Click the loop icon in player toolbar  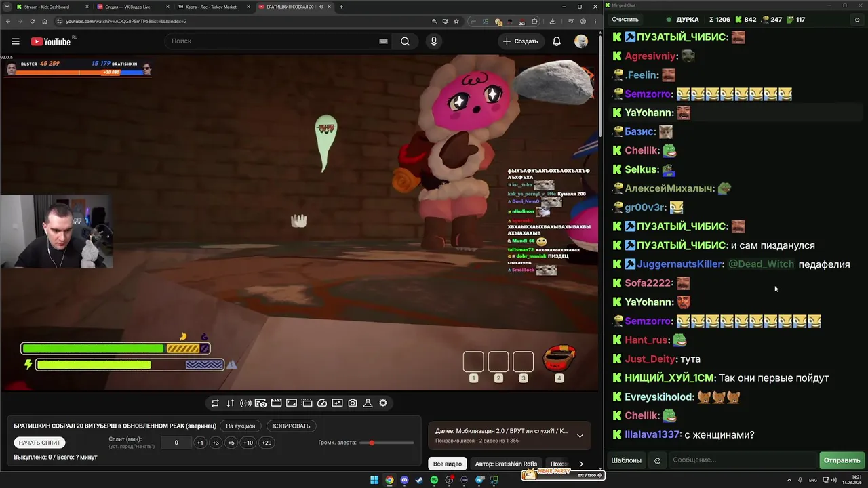[215, 403]
